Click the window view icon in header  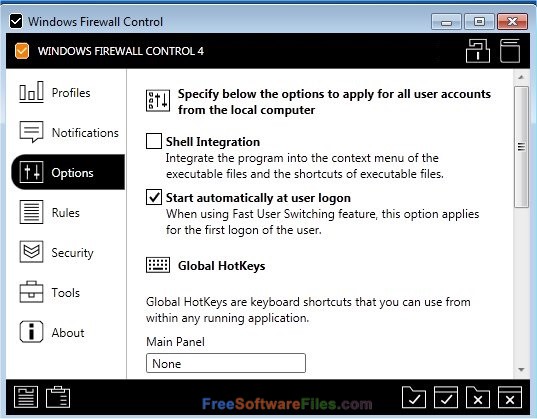(x=510, y=51)
